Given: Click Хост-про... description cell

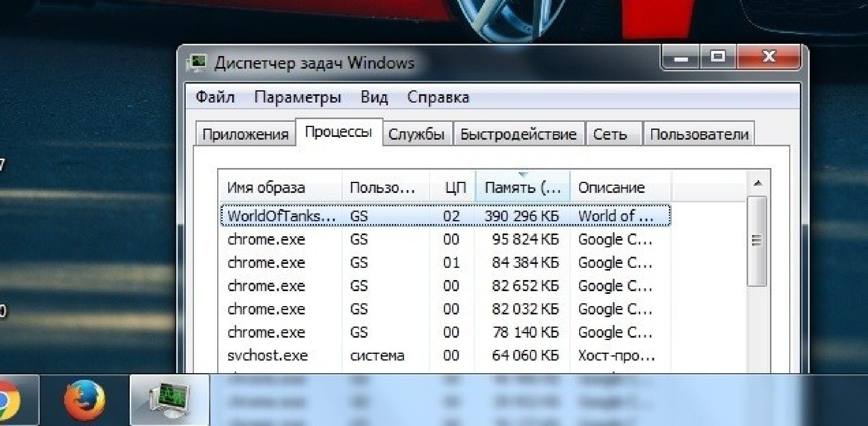Looking at the screenshot, I should (x=616, y=356).
